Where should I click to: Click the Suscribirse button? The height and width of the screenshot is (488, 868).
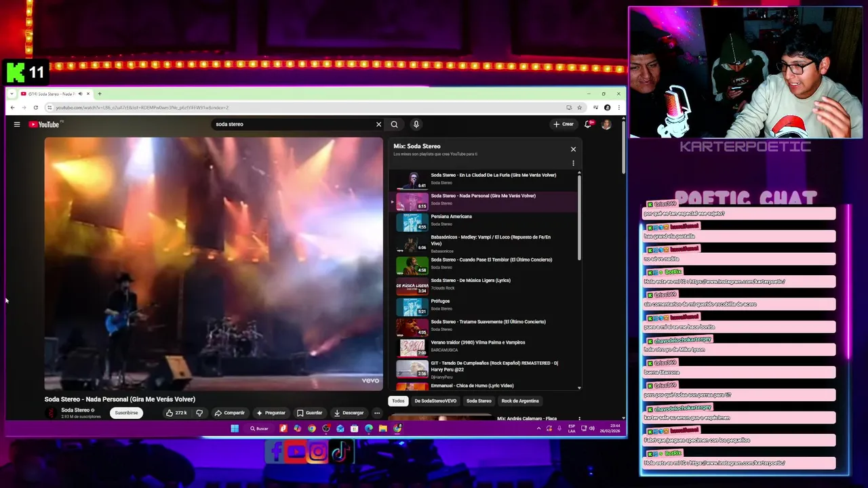(126, 413)
